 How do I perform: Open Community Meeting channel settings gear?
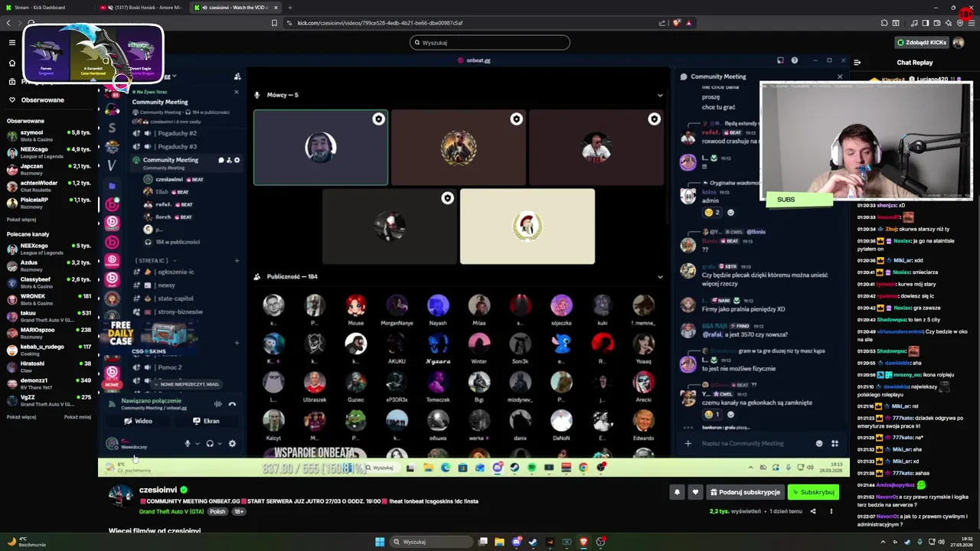click(x=237, y=160)
